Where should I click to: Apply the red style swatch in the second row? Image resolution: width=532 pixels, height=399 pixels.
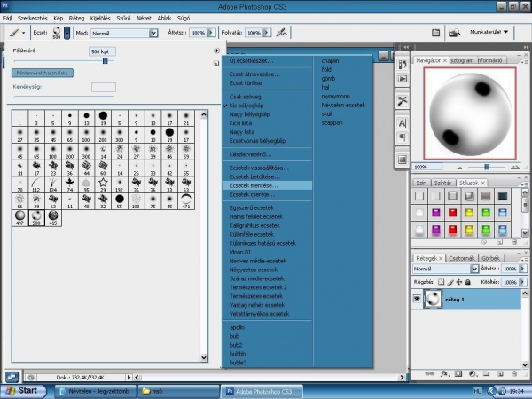452,213
